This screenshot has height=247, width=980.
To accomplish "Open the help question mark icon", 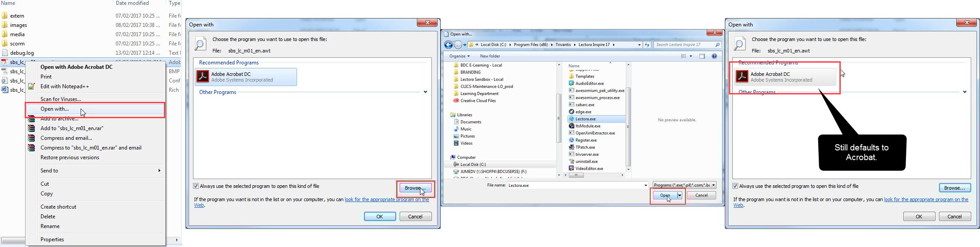I will point(714,56).
